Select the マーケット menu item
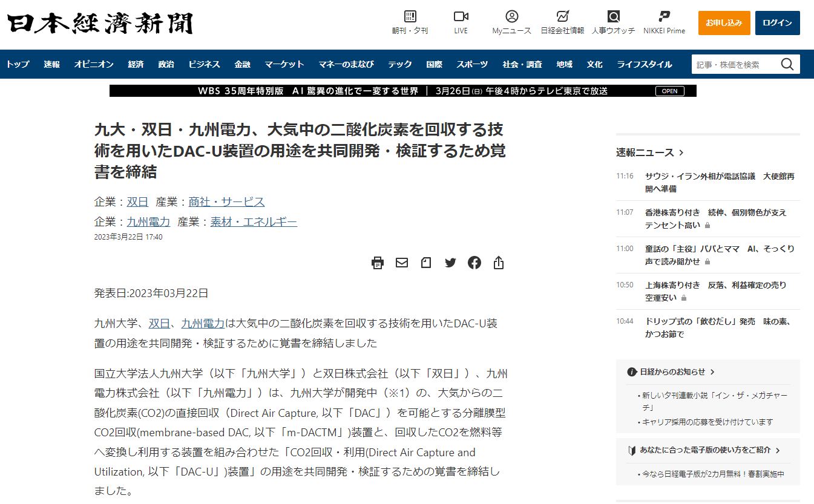 click(284, 65)
